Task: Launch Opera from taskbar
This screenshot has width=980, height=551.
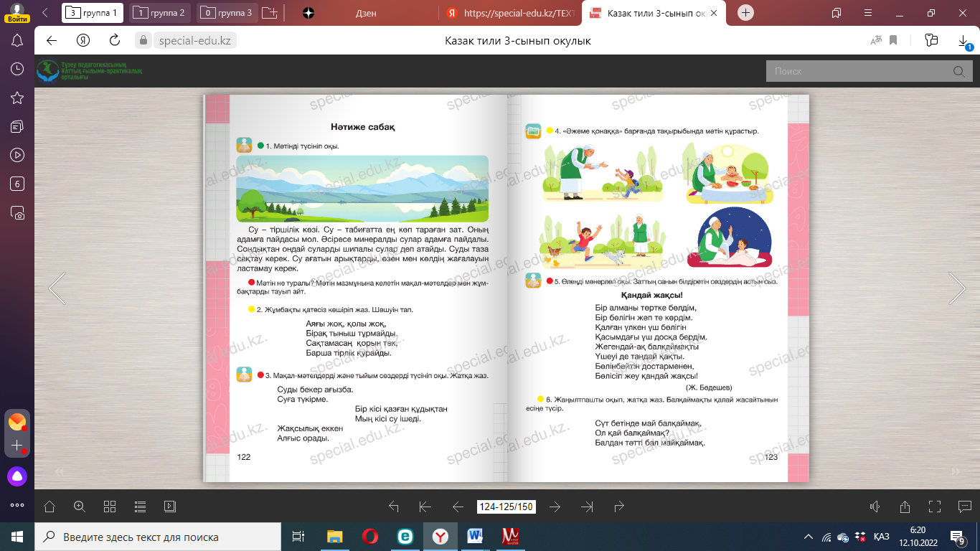Action: (x=369, y=536)
